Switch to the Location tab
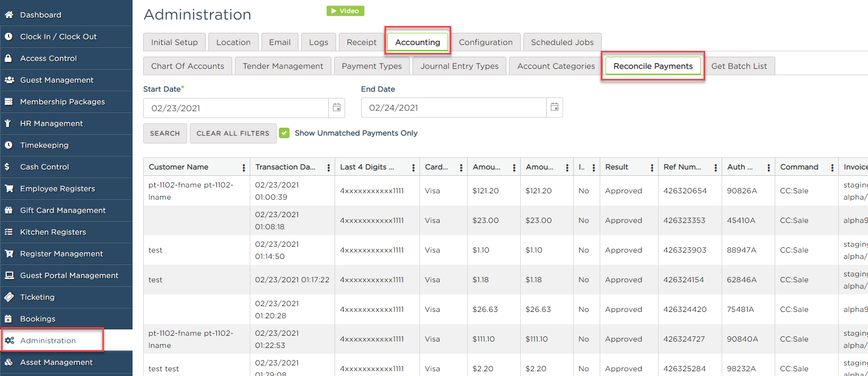The width and height of the screenshot is (868, 376). (233, 42)
